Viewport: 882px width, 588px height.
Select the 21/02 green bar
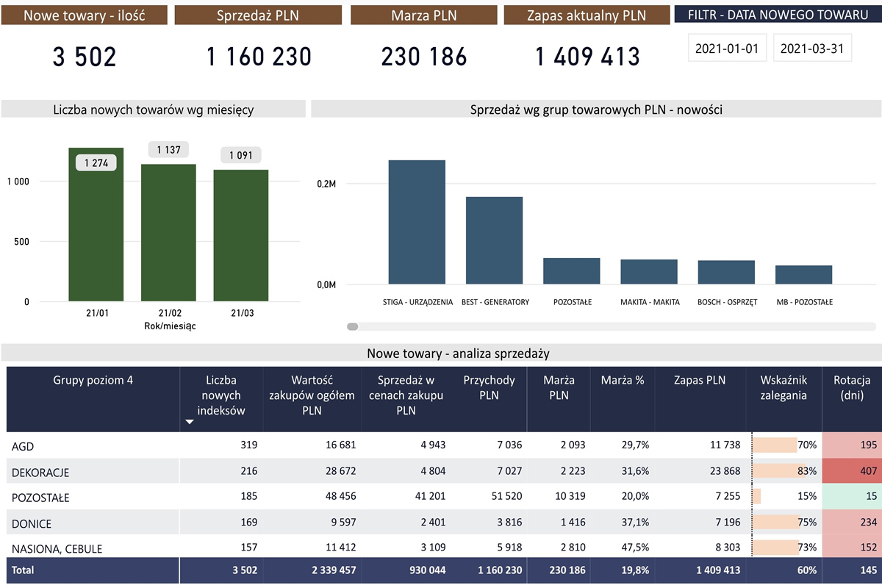[168, 235]
